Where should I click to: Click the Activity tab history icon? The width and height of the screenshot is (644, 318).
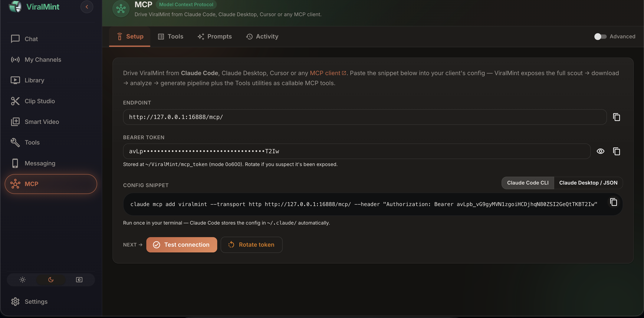tap(249, 37)
